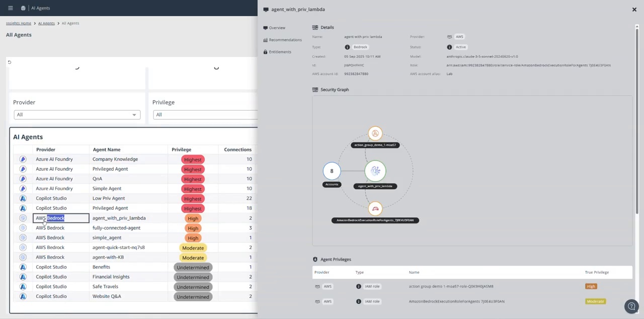The height and width of the screenshot is (319, 644).
Task: Close the agent_with_priv_lambda details panel
Action: pos(634,9)
